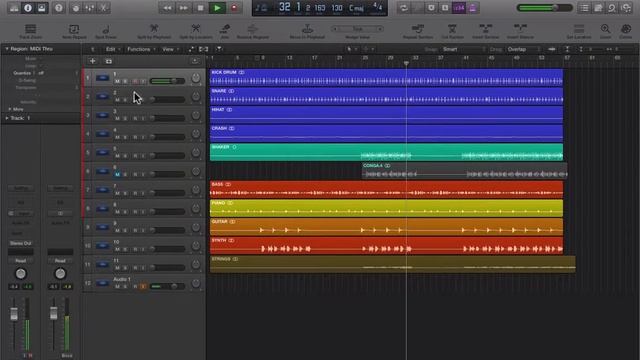640x360 pixels.
Task: Click Split by Playhead toolbar icon
Action: click(154, 28)
